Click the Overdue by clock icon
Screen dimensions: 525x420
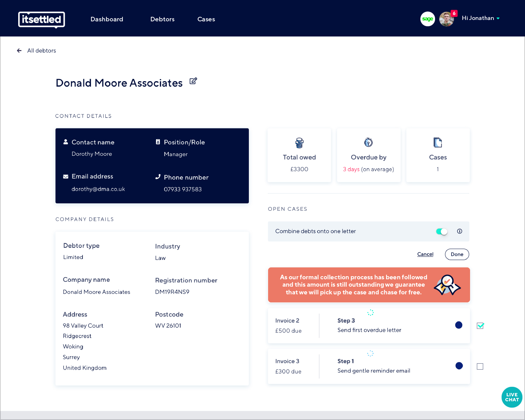pos(369,143)
